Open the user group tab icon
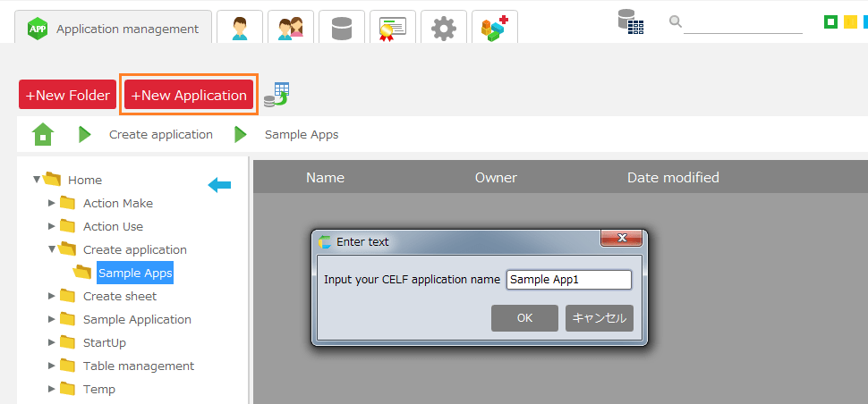The image size is (868, 404). click(x=290, y=28)
